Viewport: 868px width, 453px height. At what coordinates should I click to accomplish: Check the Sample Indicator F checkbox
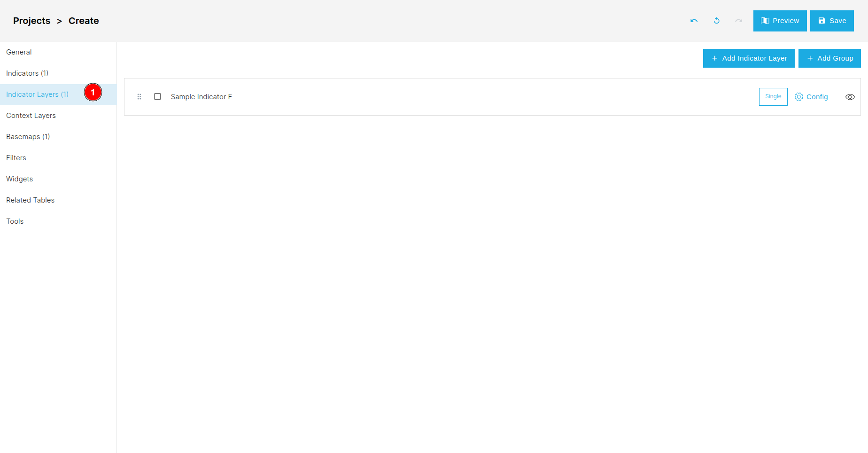tap(158, 97)
